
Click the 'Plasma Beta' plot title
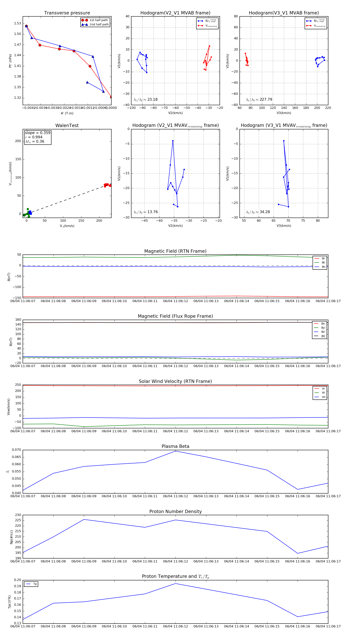[175, 447]
